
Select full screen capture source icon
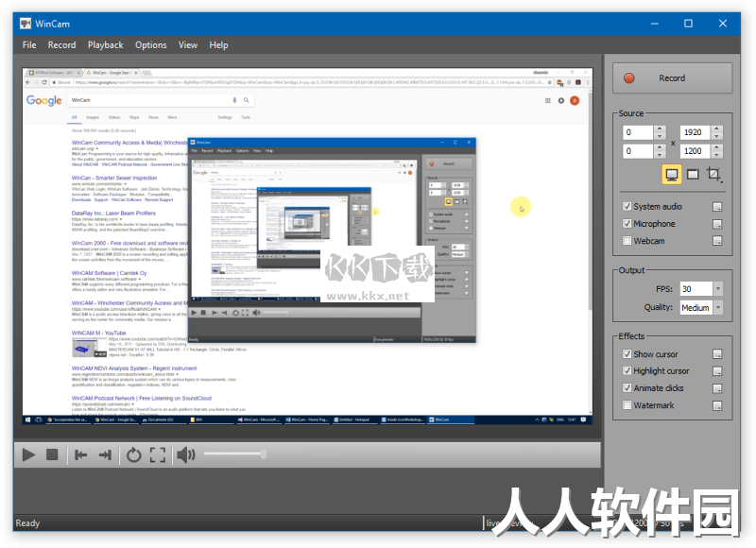coord(672,175)
